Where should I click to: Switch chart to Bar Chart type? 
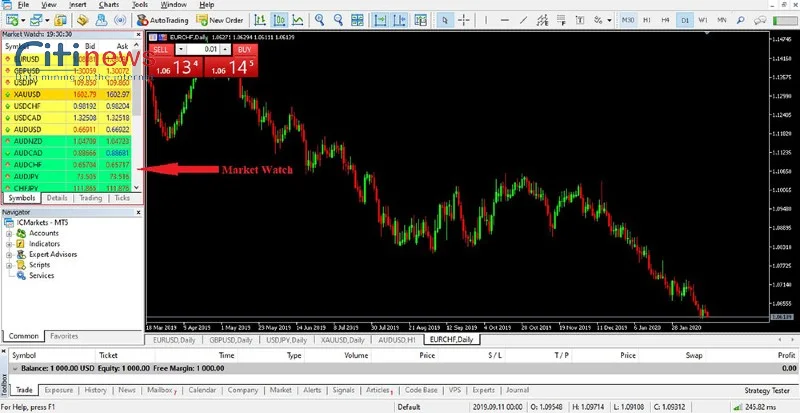tap(260, 20)
